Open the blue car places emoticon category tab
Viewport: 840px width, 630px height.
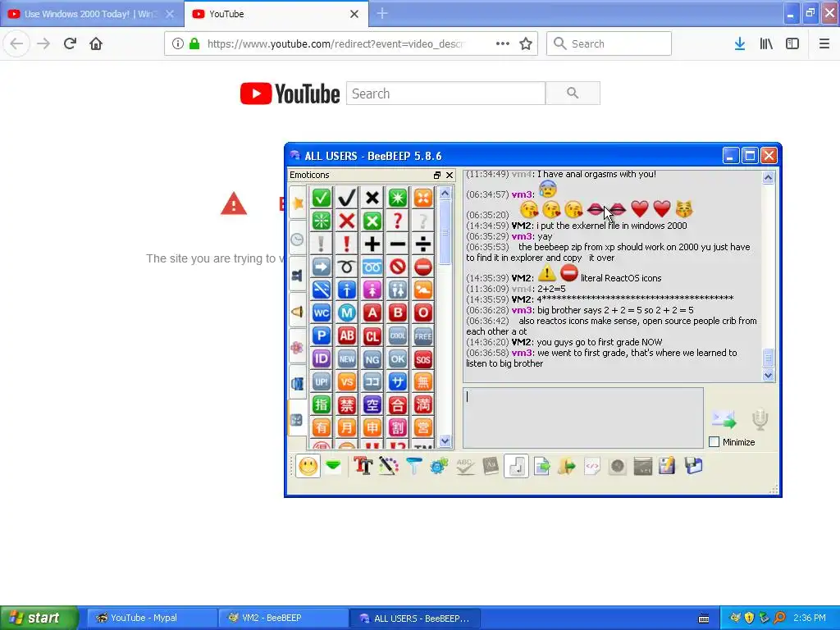point(298,384)
